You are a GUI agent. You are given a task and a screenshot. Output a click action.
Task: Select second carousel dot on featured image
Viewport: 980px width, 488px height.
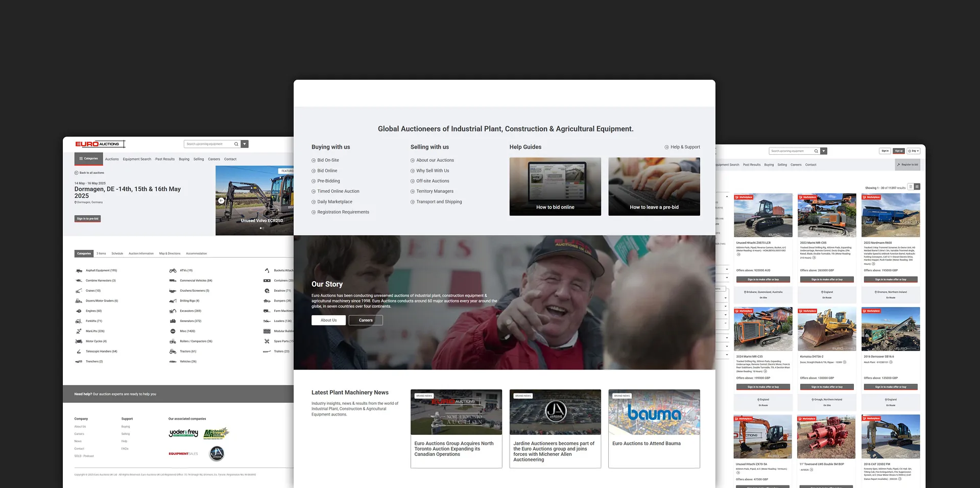point(263,228)
